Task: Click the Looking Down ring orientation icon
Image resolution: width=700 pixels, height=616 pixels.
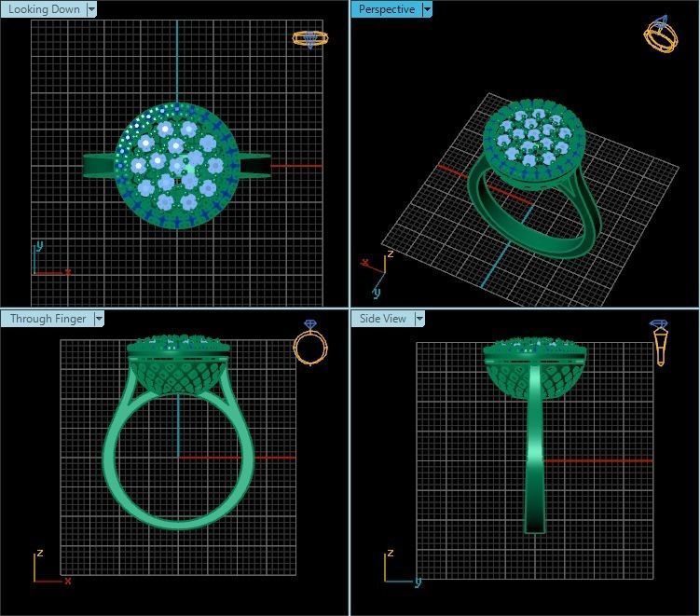Action: point(310,39)
